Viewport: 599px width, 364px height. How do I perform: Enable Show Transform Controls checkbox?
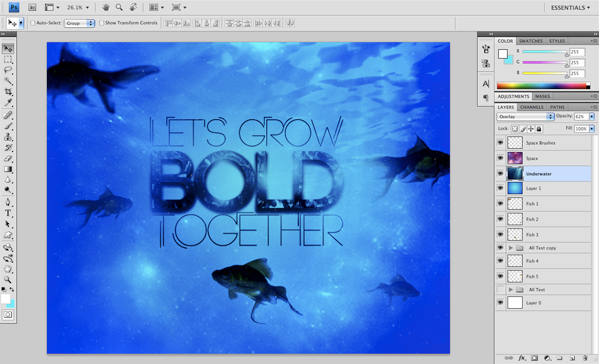(x=101, y=23)
